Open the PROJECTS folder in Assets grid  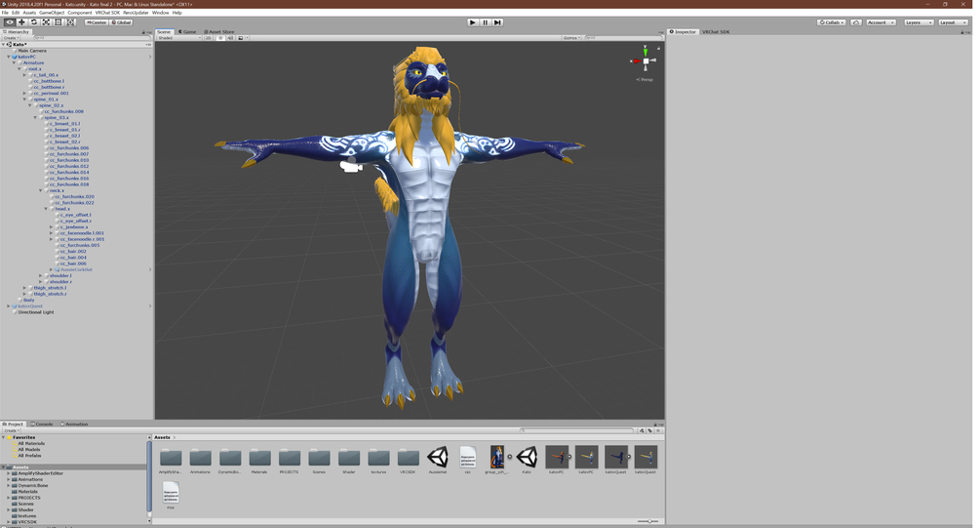[x=290, y=459]
